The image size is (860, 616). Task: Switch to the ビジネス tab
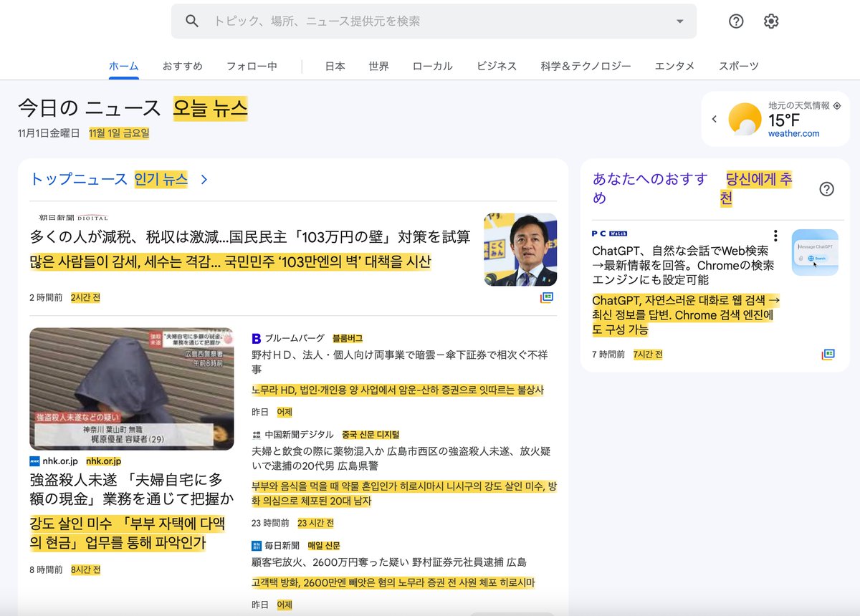(497, 65)
